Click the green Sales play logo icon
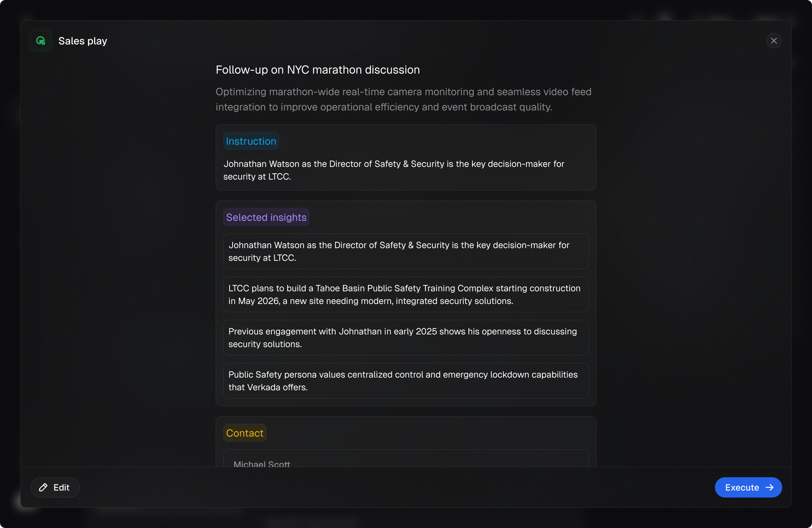812x528 pixels. [x=41, y=41]
